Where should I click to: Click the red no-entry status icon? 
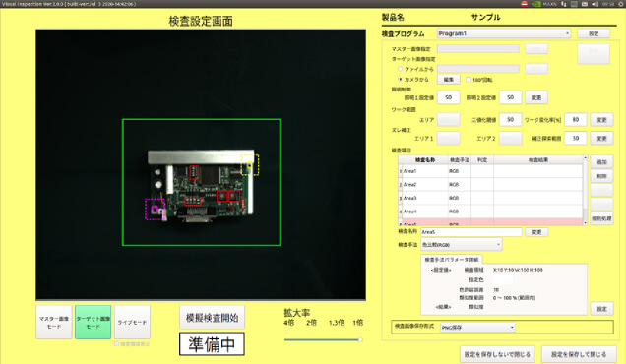point(525,4)
